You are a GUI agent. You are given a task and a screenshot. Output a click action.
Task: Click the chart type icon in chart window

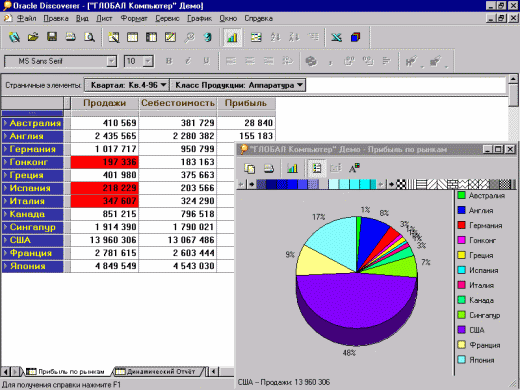tap(292, 168)
